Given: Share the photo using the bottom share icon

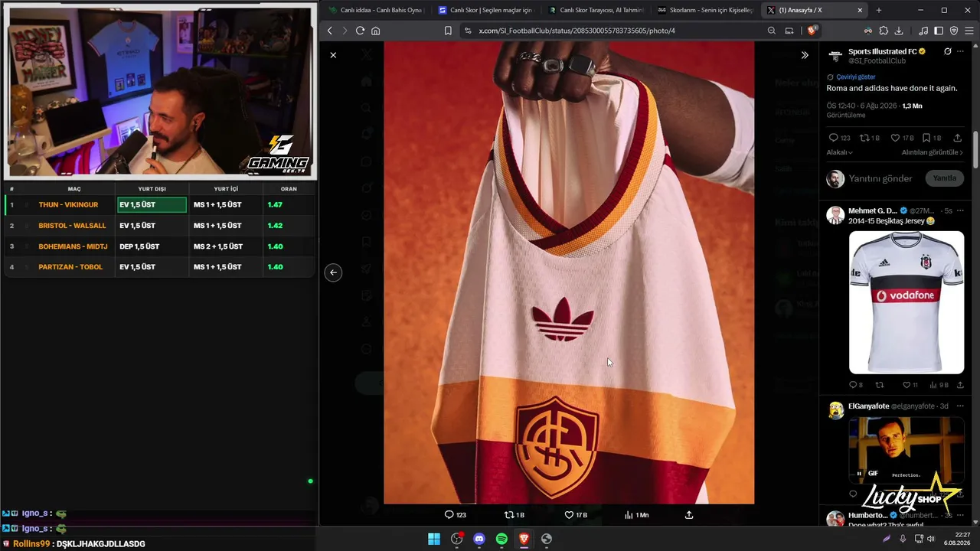Looking at the screenshot, I should click(x=689, y=515).
